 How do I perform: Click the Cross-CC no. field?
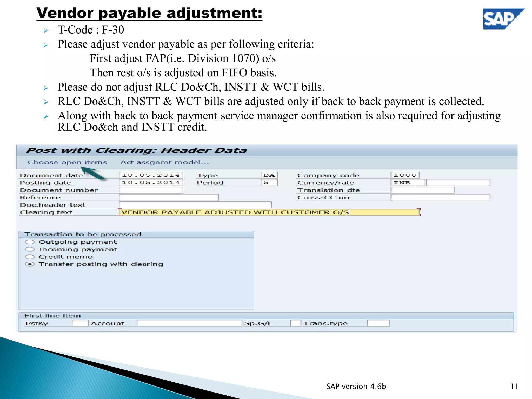tap(441, 198)
